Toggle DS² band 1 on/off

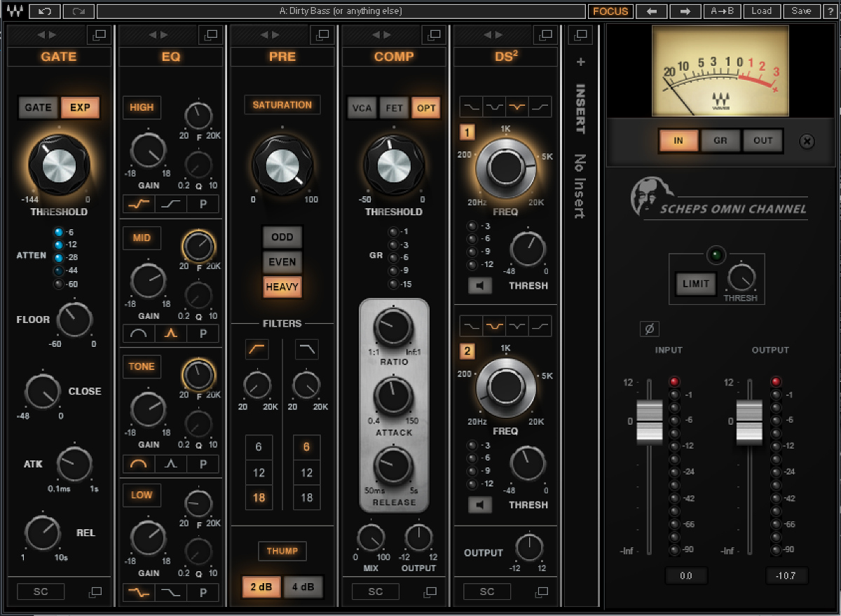point(467,132)
